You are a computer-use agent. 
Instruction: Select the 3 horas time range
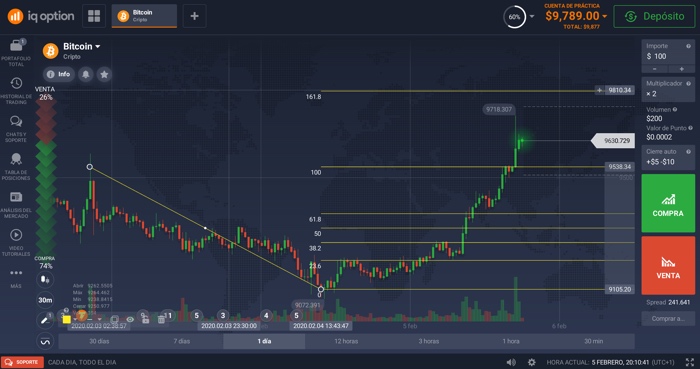tap(429, 341)
